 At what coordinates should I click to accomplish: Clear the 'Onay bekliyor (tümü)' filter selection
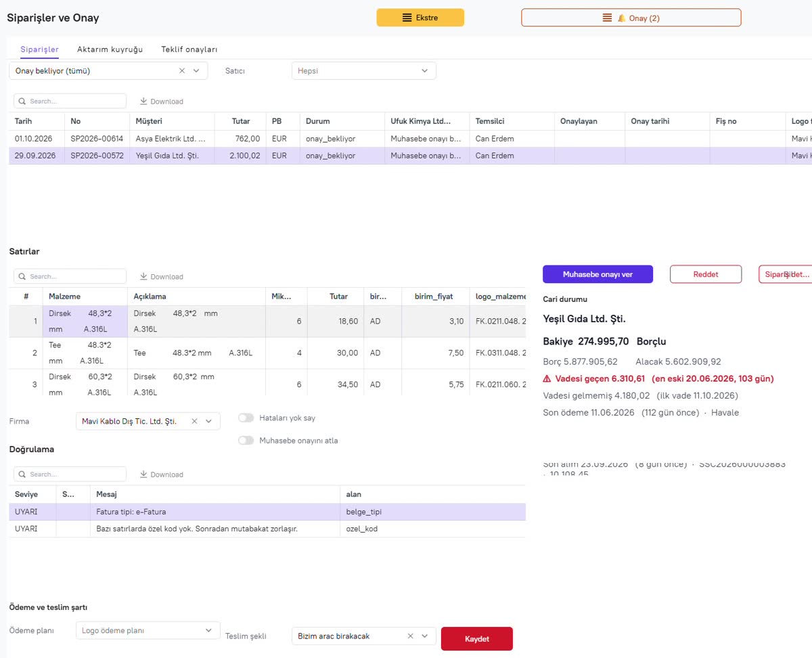(182, 70)
